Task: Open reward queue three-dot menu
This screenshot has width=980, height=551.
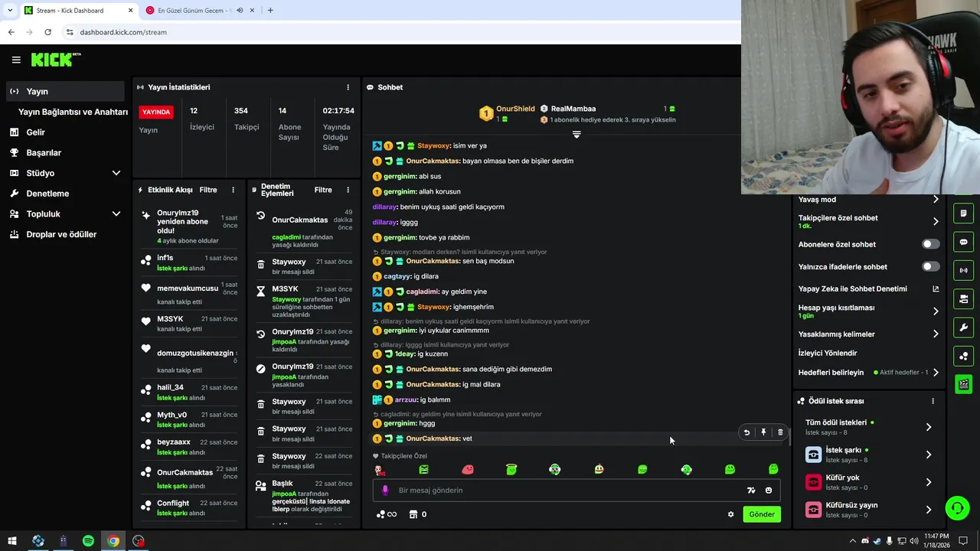Action: 933,401
